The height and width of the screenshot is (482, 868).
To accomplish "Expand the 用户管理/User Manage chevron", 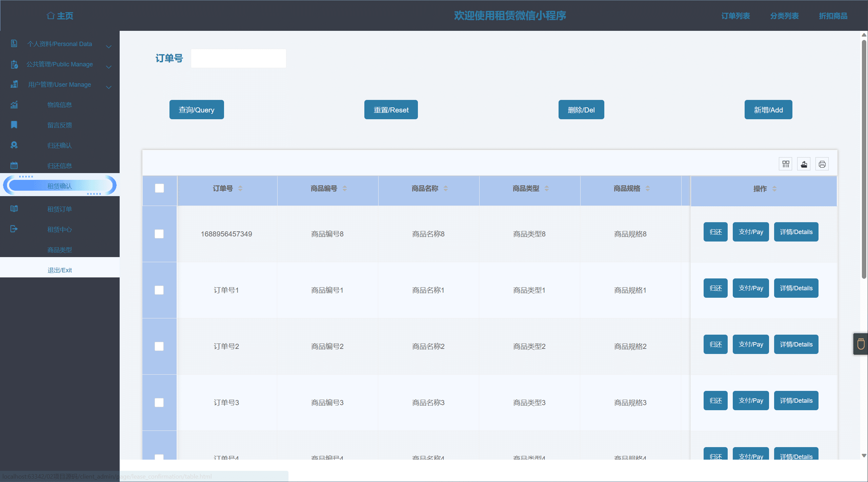I will point(109,87).
